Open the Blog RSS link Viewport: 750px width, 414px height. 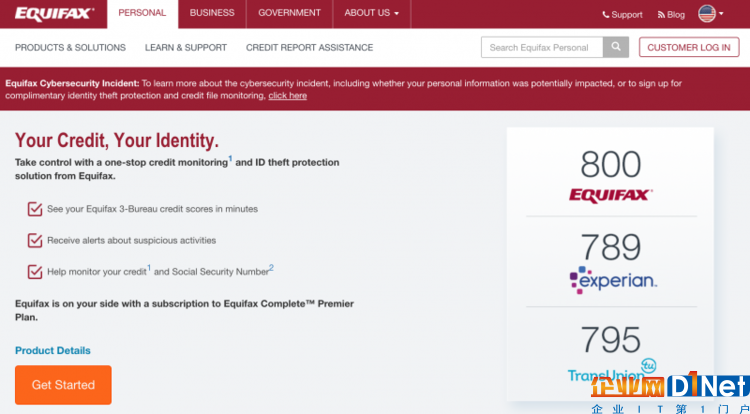pos(671,15)
